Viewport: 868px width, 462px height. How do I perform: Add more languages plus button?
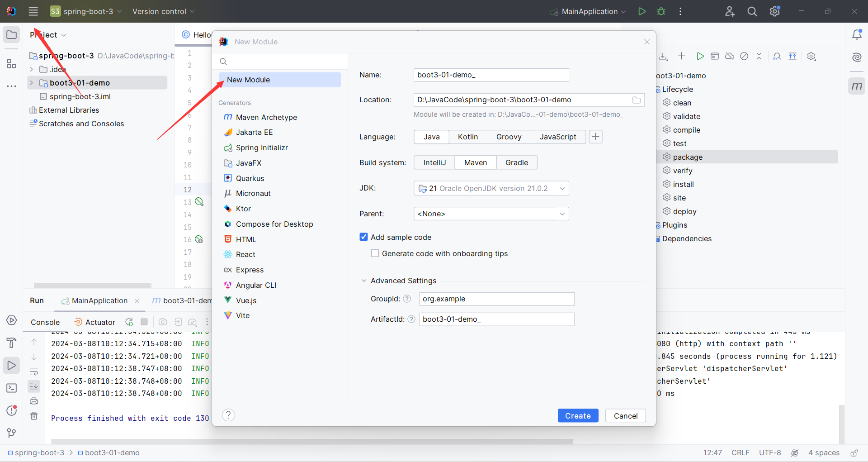(596, 137)
